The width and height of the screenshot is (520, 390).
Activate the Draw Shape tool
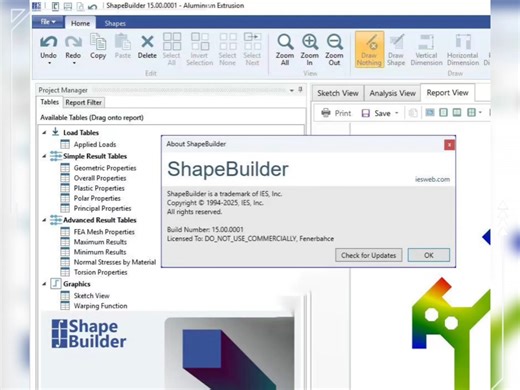[396, 49]
